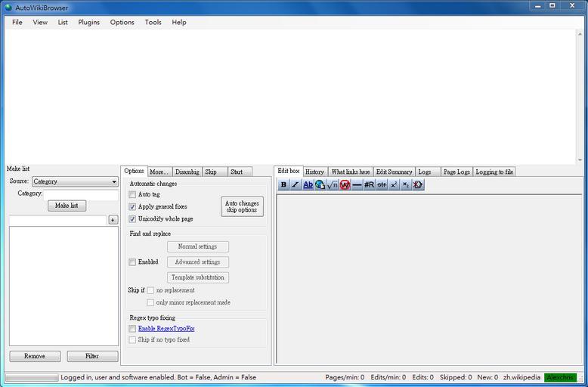
Task: Click the math formula square root icon
Action: (x=333, y=184)
